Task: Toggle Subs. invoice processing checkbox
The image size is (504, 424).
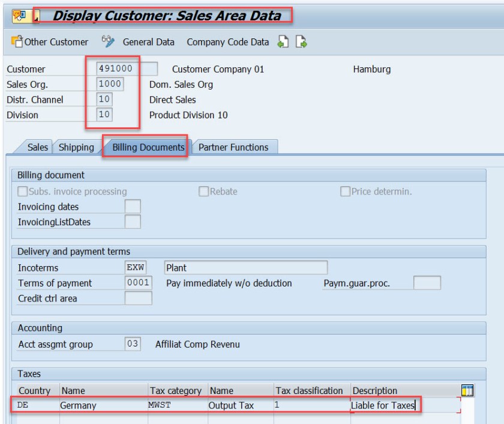Action: [x=23, y=192]
